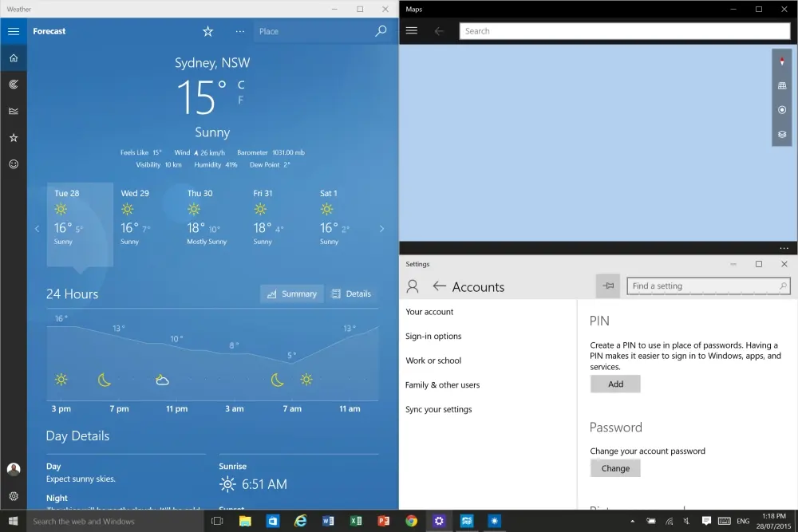Image resolution: width=798 pixels, height=532 pixels.
Task: Open clock showing 1:18 PM
Action: 773,521
